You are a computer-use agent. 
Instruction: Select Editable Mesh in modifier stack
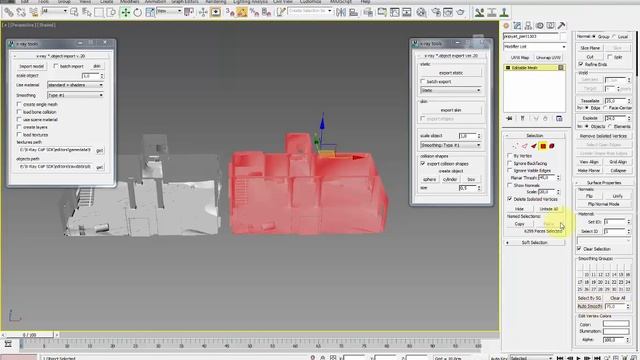[534, 68]
